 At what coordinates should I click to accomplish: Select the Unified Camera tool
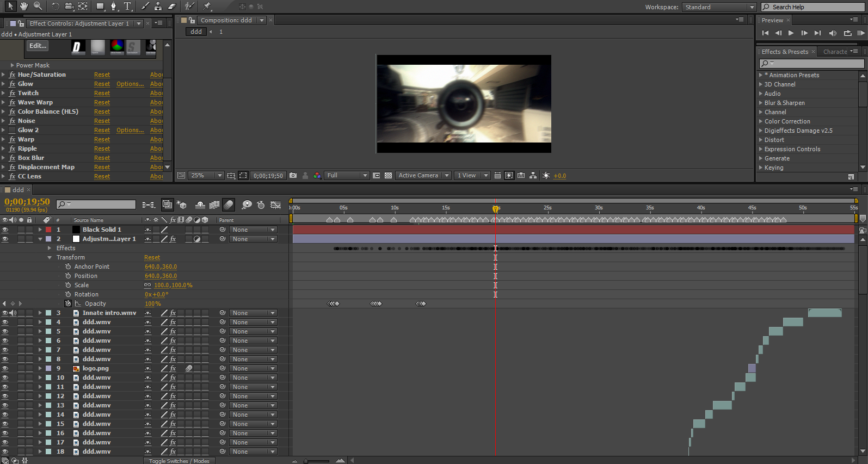point(69,7)
